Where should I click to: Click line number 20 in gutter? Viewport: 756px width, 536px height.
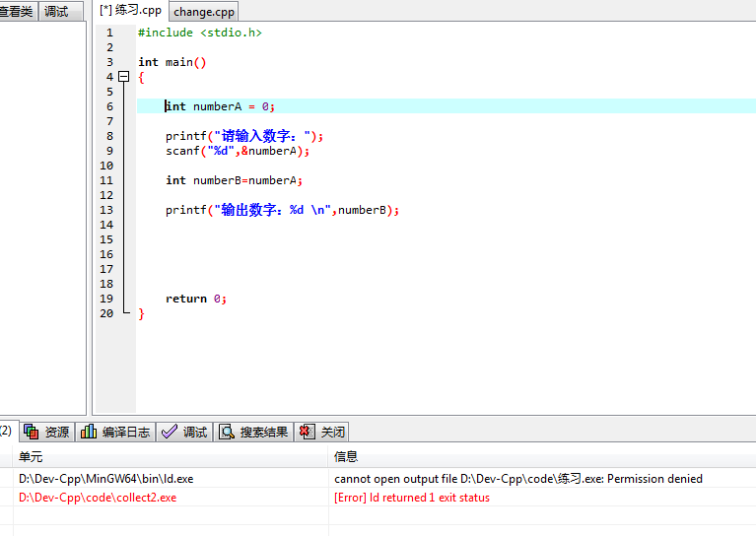point(106,313)
